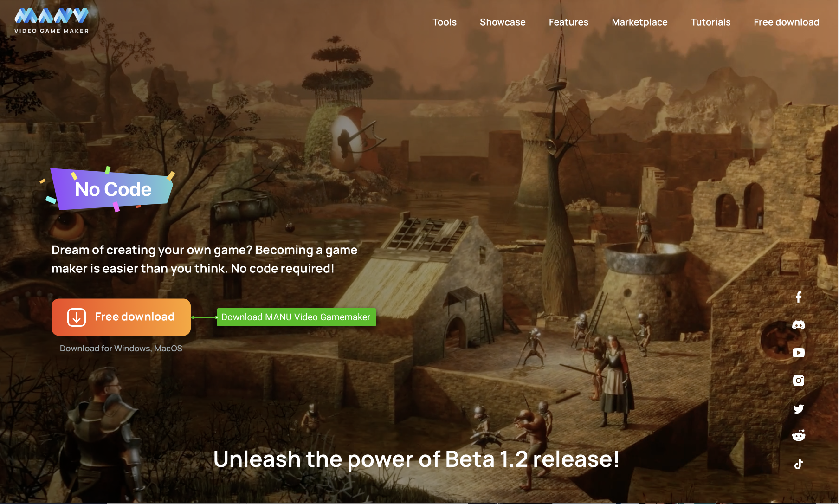Viewport: 839px width, 504px height.
Task: Open the TikTok social icon
Action: coord(798,464)
